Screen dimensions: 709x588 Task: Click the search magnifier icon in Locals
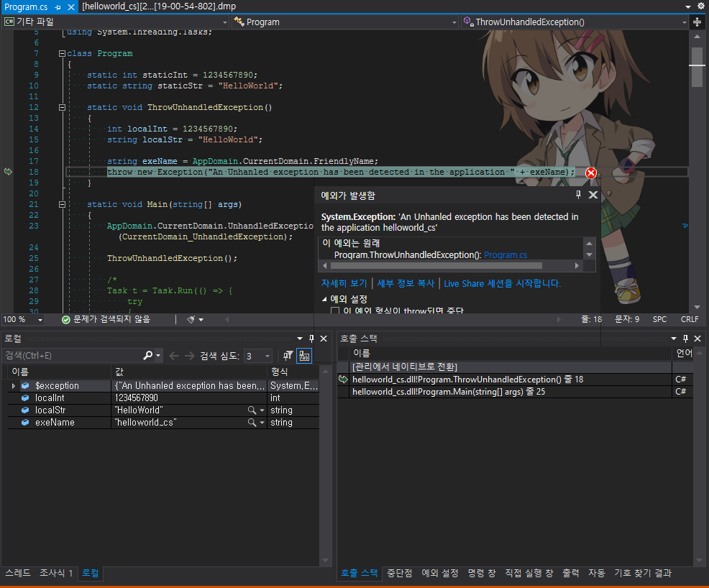148,356
